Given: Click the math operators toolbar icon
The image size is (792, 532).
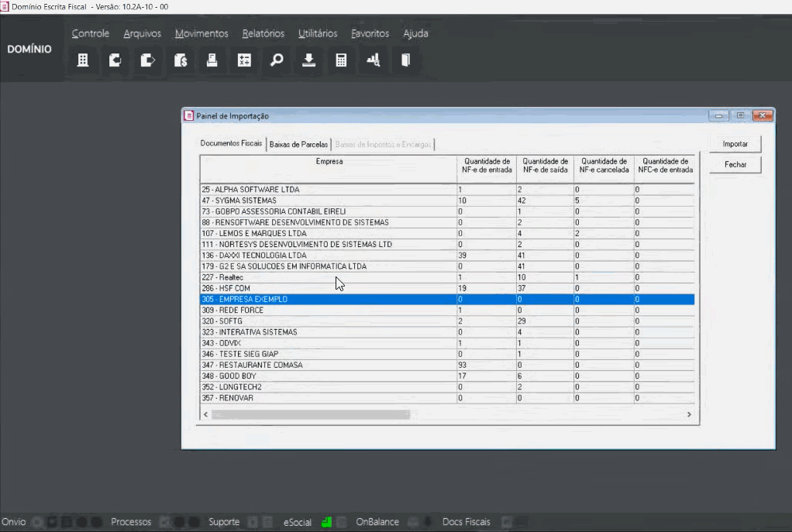Looking at the screenshot, I should click(x=244, y=60).
